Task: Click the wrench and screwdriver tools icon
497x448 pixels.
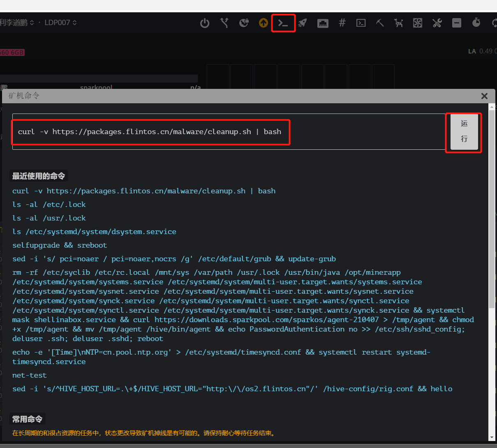Action: point(437,23)
